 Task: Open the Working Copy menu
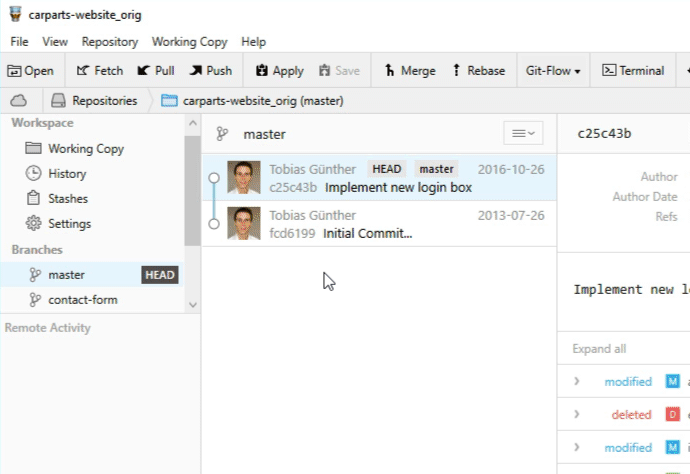point(189,42)
